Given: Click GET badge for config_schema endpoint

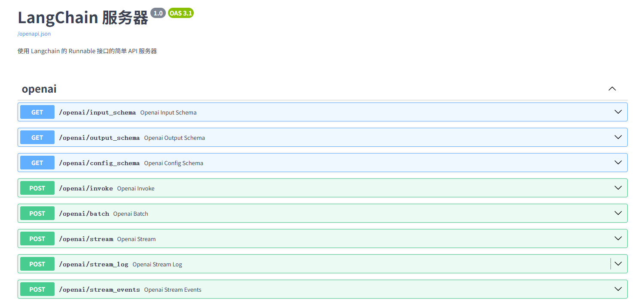Looking at the screenshot, I should point(37,163).
